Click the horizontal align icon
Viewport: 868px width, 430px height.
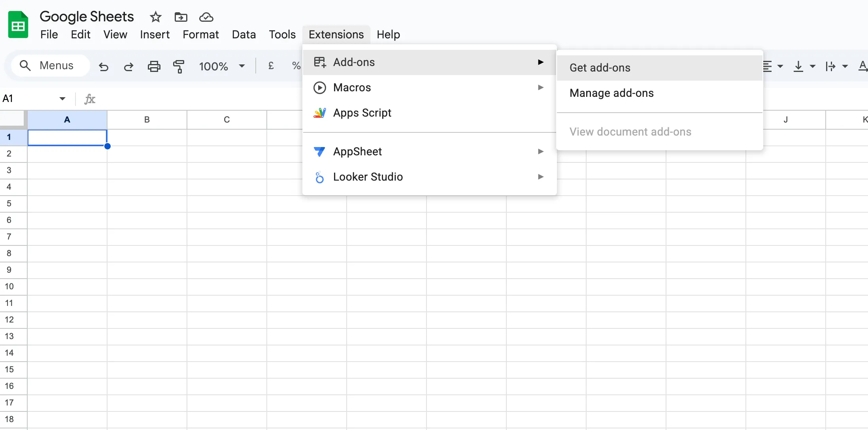767,66
